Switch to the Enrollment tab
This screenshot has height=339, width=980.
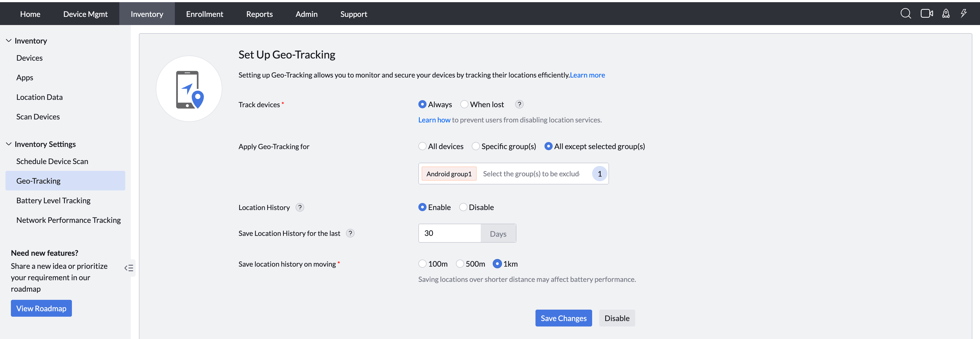[204, 14]
